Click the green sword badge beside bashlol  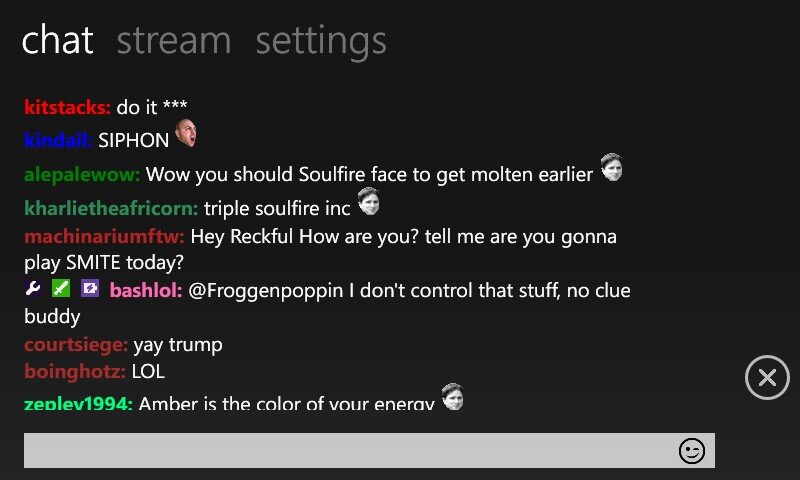tap(61, 288)
